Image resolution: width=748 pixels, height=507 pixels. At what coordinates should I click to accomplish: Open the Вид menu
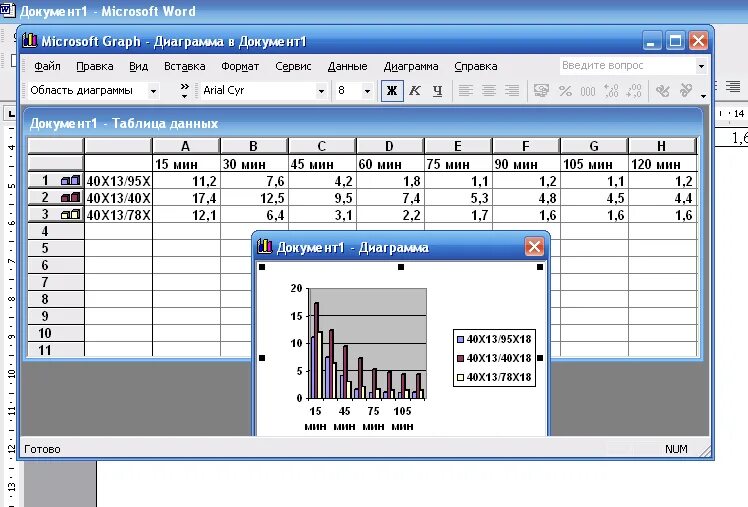[x=138, y=66]
